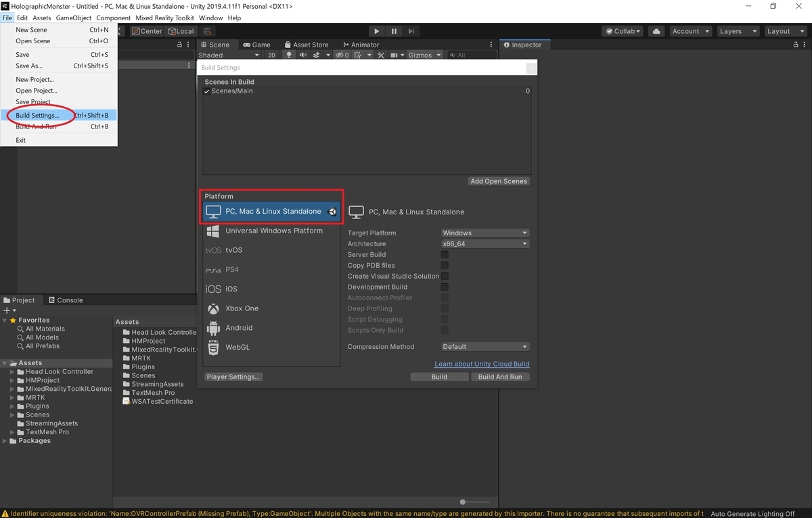Open the Shaded draw mode dropdown
Image resolution: width=812 pixels, height=518 pixels.
pyautogui.click(x=229, y=55)
